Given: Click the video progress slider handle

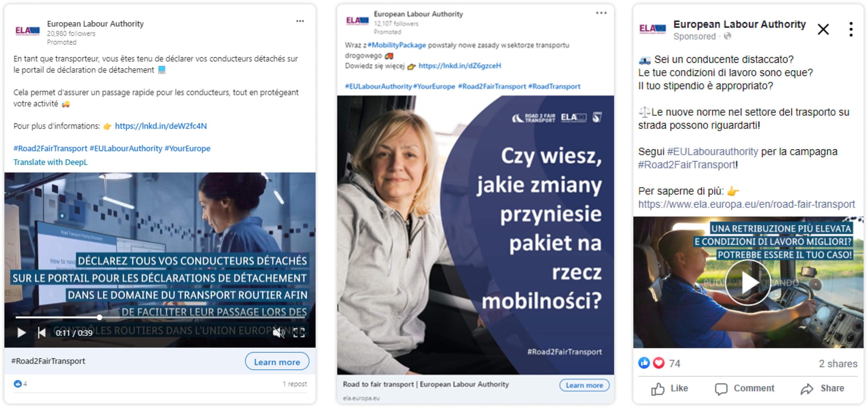Looking at the screenshot, I should 99,318.
